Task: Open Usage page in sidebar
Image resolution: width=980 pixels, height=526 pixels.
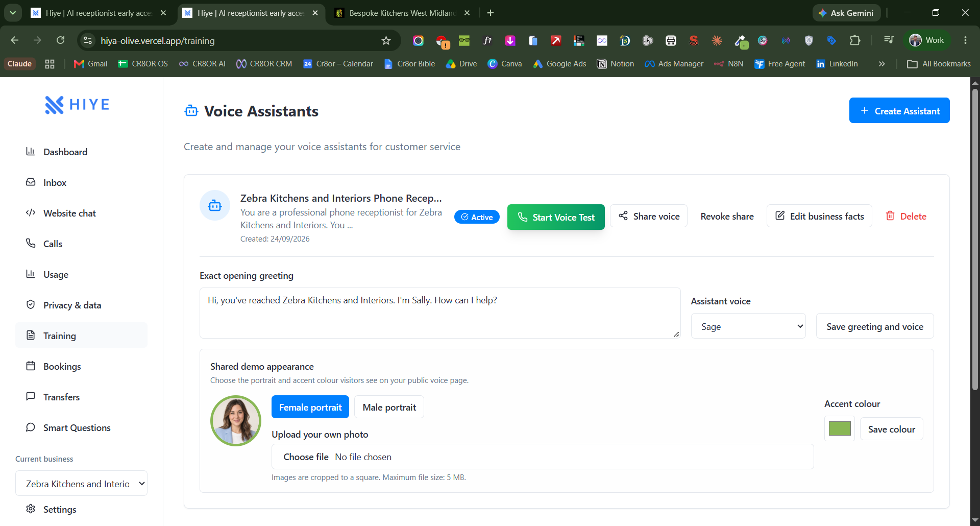Action: point(81,274)
